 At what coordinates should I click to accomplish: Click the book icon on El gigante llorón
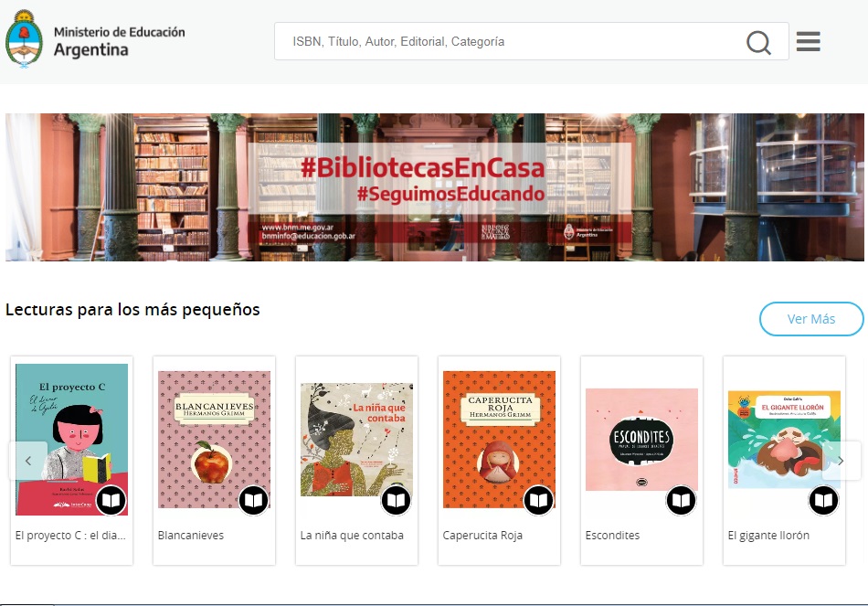tap(823, 501)
